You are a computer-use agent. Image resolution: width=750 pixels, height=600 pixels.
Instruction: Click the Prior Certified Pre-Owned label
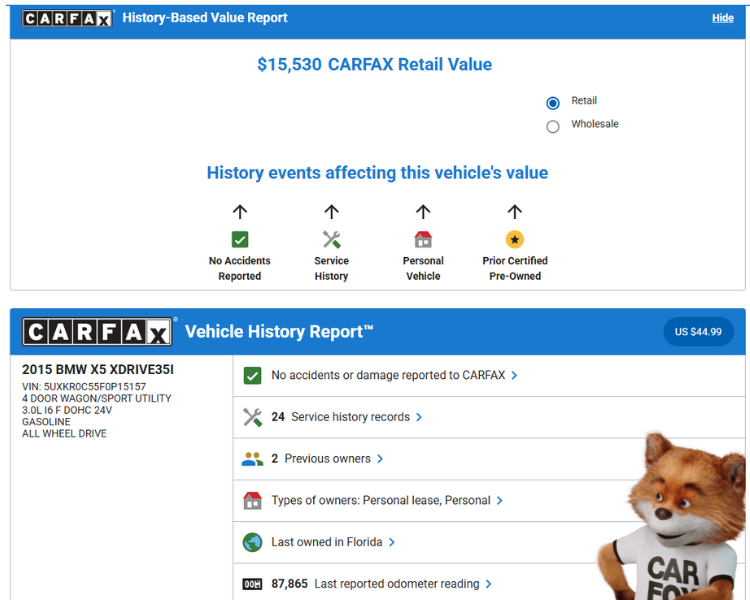(x=515, y=268)
